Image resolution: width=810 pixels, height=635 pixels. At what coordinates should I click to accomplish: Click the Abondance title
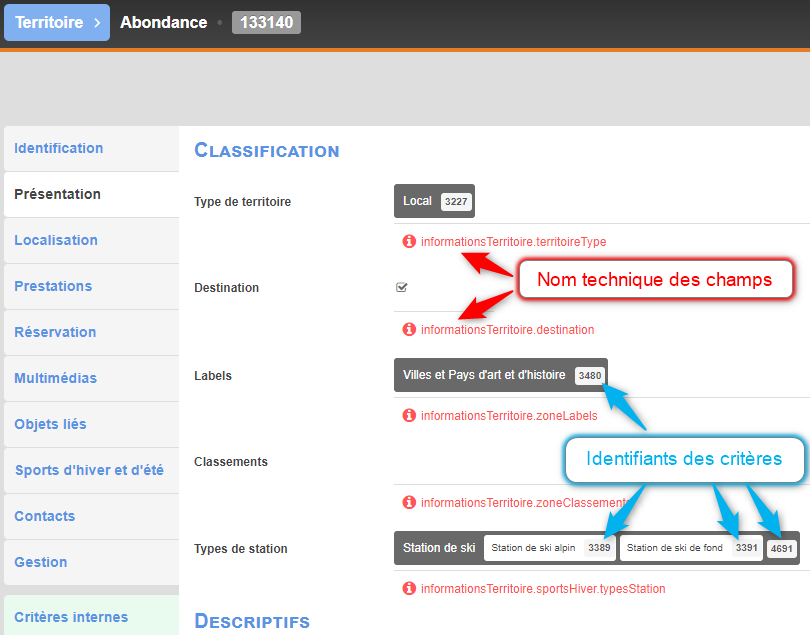(163, 23)
